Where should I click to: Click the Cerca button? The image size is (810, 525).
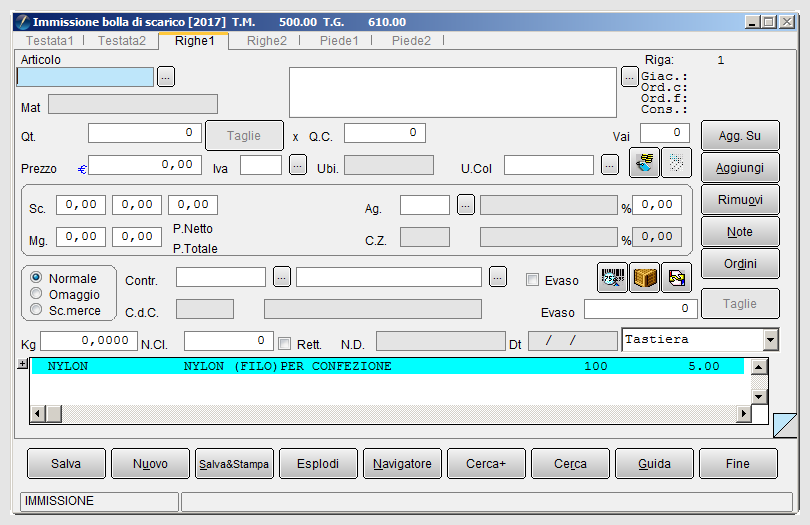click(x=570, y=464)
